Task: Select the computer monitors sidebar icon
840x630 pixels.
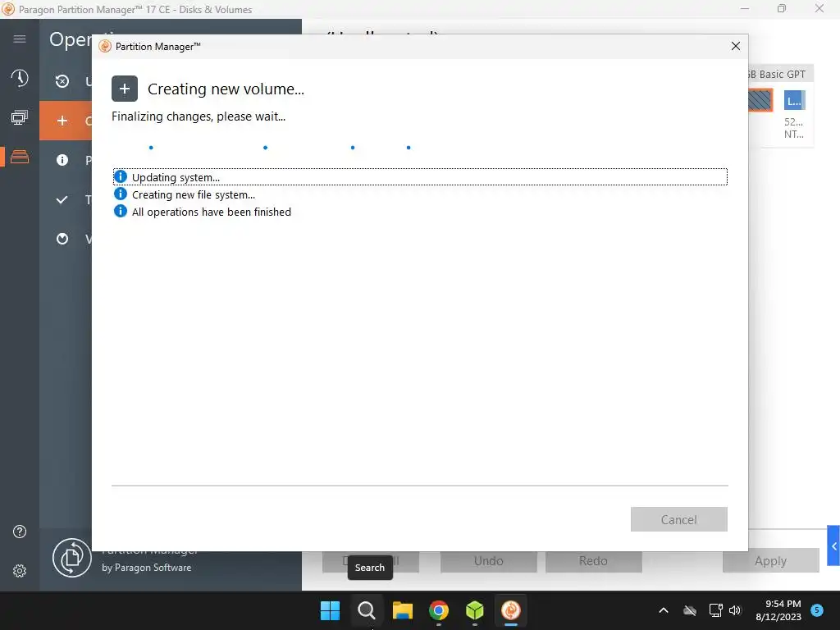Action: coord(20,117)
